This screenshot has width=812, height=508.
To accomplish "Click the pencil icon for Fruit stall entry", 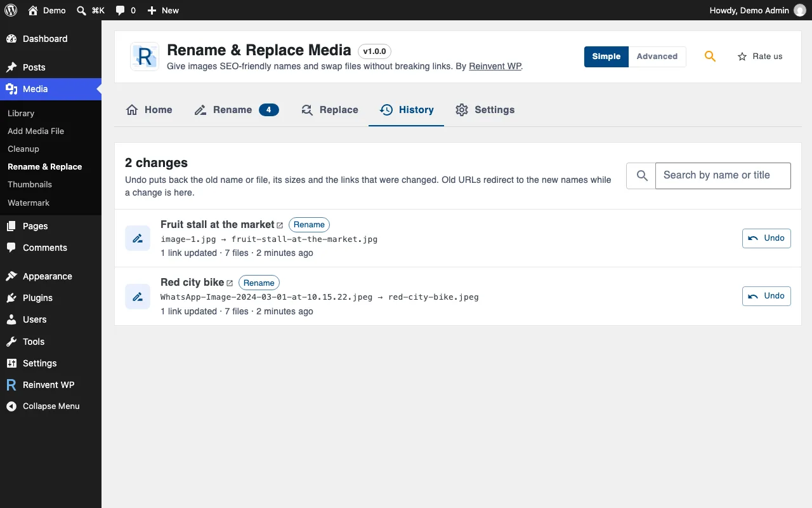I will click(138, 238).
